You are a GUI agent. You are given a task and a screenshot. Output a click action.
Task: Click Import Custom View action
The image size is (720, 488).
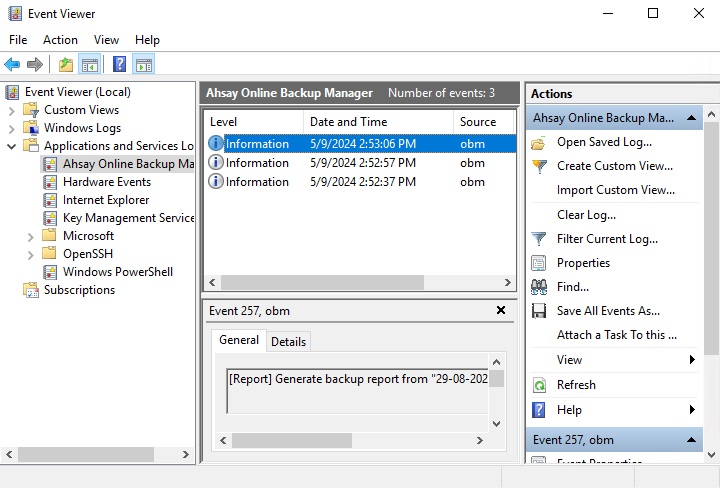pyautogui.click(x=616, y=190)
